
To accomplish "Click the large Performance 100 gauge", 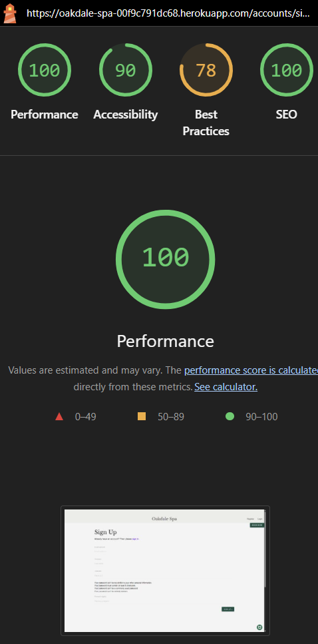I will click(166, 259).
